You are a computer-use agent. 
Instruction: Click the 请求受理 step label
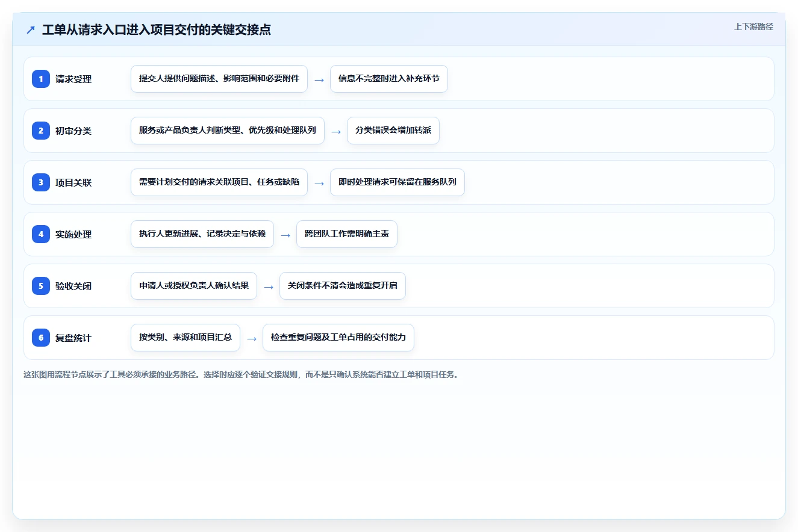click(x=73, y=79)
